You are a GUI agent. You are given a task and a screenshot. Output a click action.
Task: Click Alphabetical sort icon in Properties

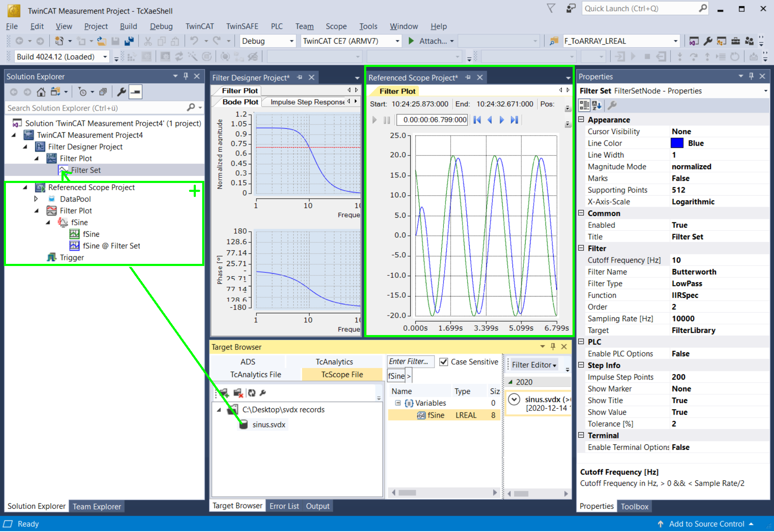pos(597,105)
